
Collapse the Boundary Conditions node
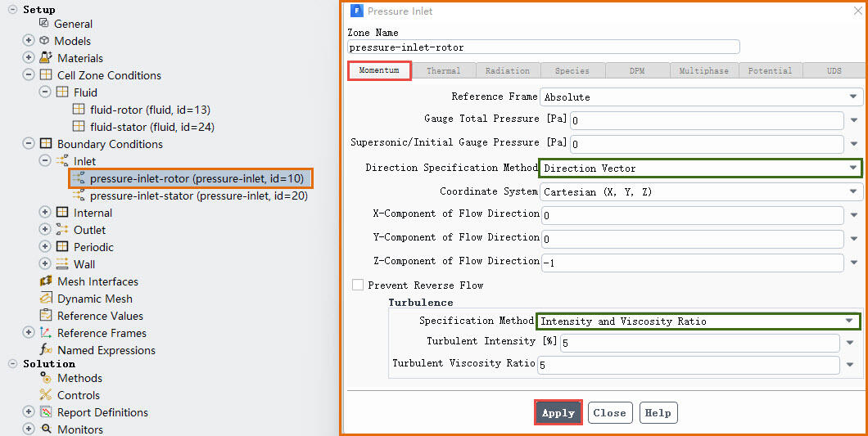pyautogui.click(x=29, y=144)
